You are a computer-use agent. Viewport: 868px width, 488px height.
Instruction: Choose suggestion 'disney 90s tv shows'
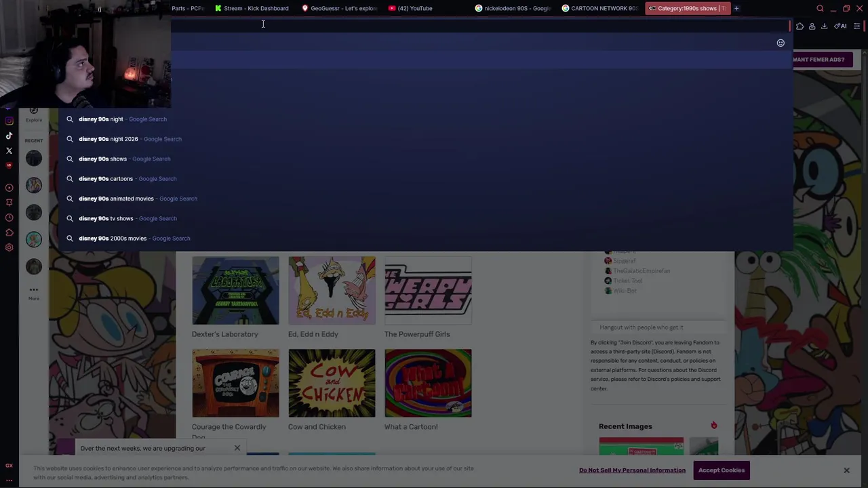point(425,218)
